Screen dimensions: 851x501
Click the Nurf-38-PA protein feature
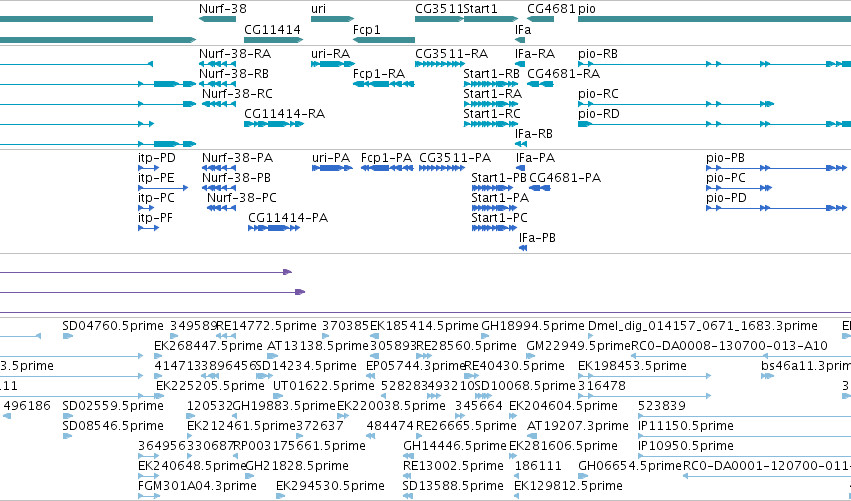tap(219, 168)
